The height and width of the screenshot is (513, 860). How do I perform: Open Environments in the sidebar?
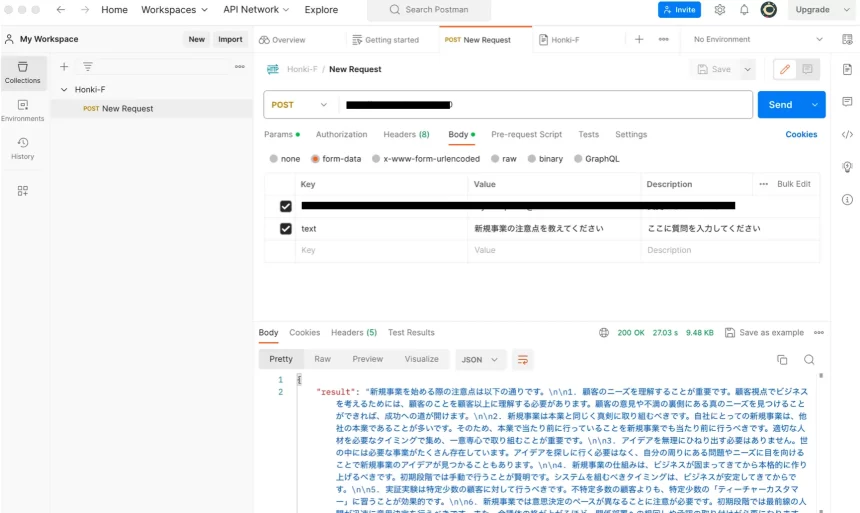click(22, 110)
